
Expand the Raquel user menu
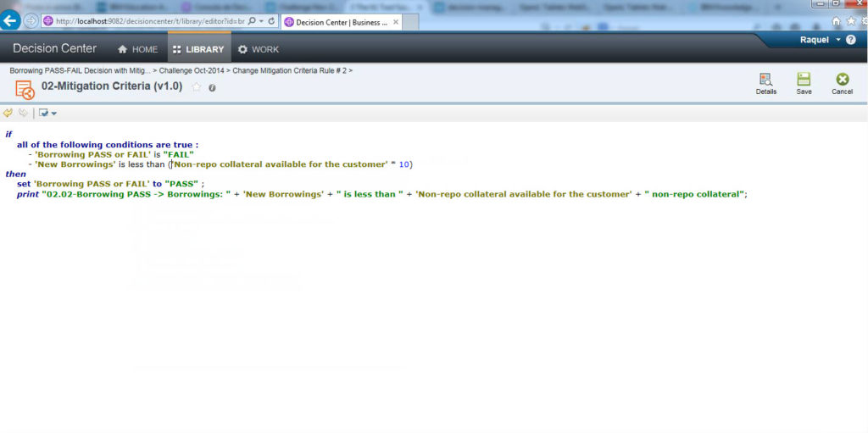click(x=838, y=40)
